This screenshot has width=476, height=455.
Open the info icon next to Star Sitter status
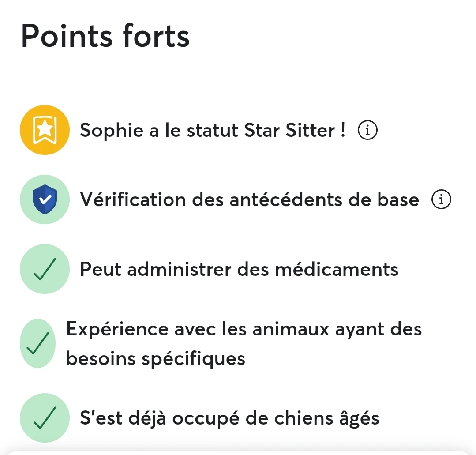click(367, 130)
